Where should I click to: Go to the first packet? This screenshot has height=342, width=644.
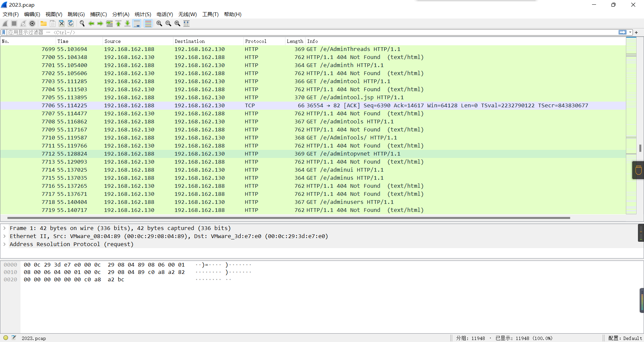coord(118,23)
